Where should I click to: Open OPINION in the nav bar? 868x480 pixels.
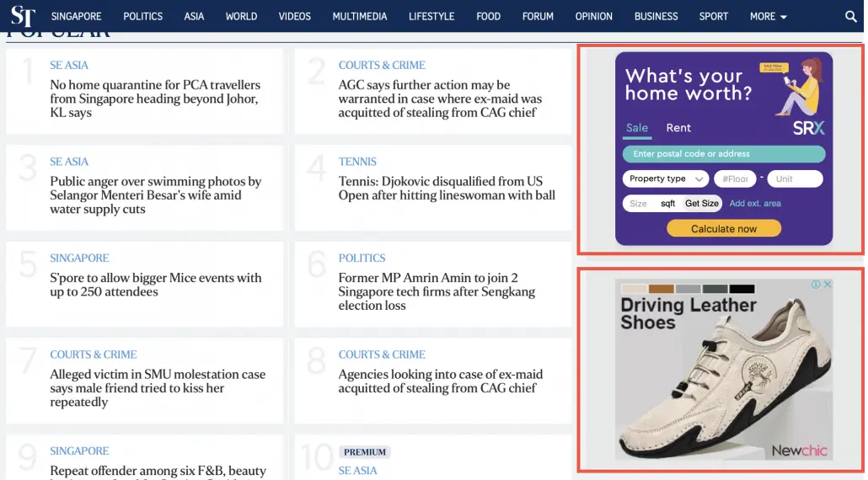pos(594,17)
